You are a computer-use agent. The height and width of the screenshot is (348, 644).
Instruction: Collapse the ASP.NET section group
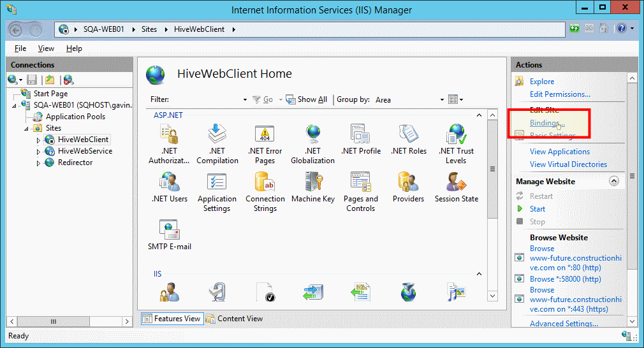tap(479, 115)
